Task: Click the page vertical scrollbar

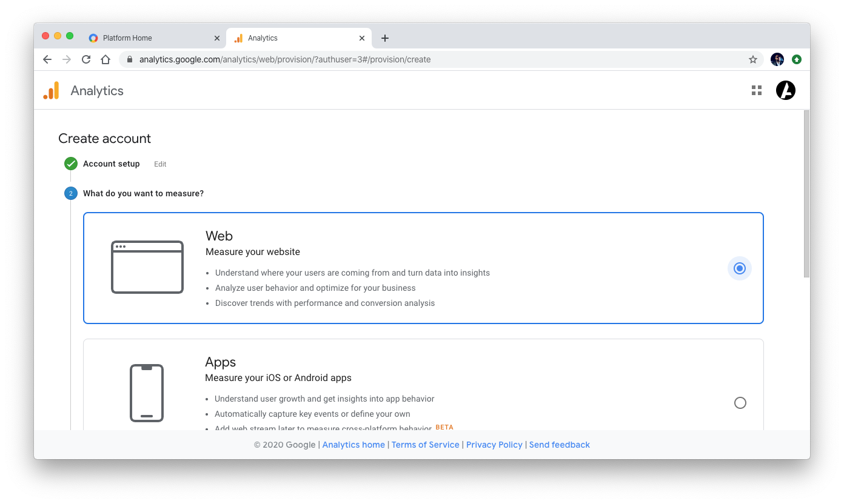Action: coord(806,194)
